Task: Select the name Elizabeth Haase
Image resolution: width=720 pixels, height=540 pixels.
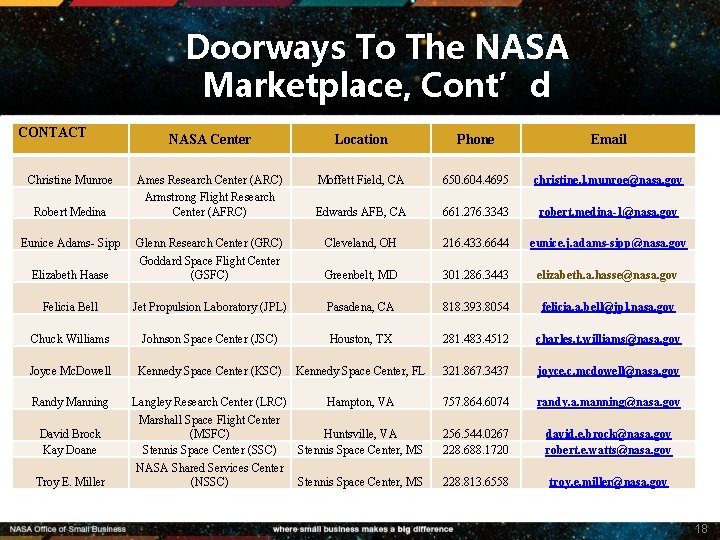Action: (x=70, y=275)
